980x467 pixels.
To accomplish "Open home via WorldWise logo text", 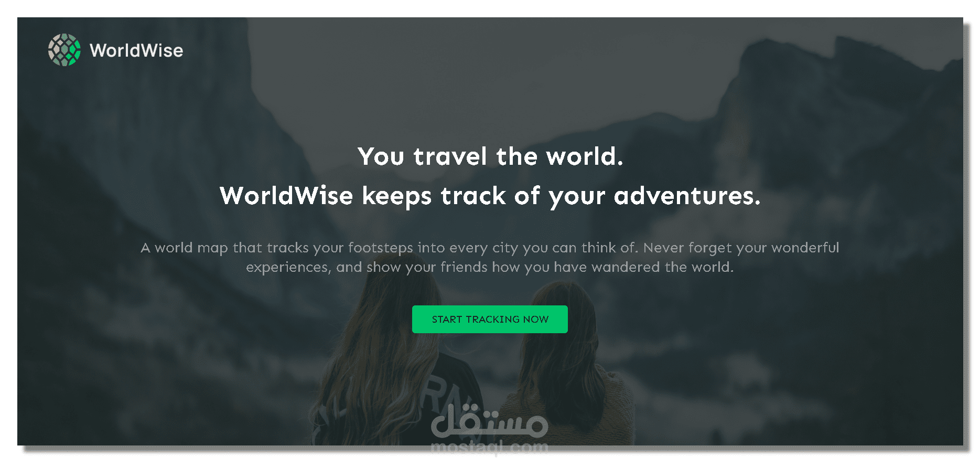I will [136, 50].
